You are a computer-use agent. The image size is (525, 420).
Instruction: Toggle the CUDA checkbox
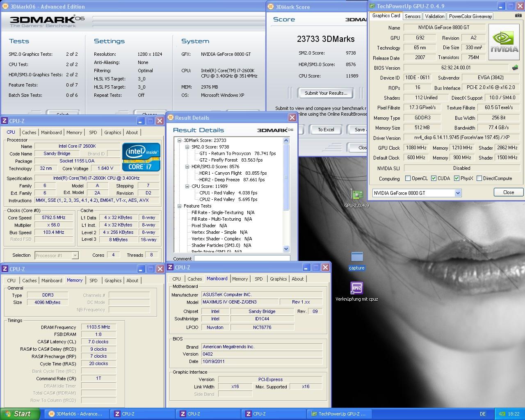(x=434, y=178)
